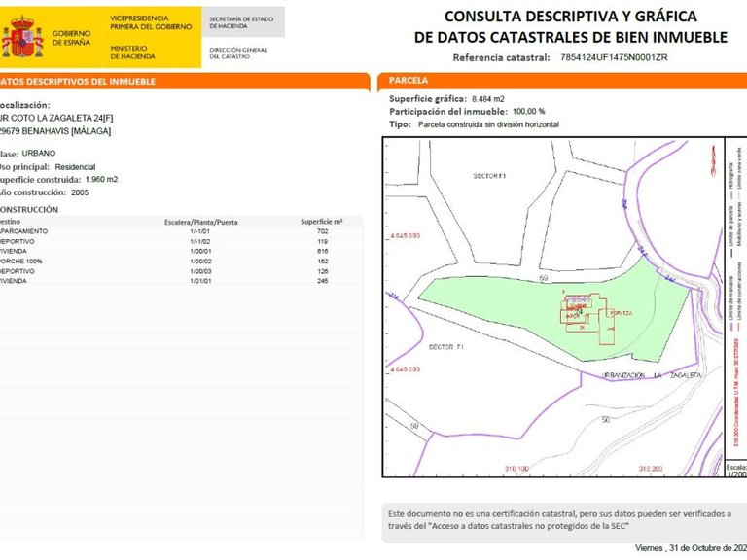The height and width of the screenshot is (560, 747).
Task: Click the surface value 245
Action: (323, 281)
